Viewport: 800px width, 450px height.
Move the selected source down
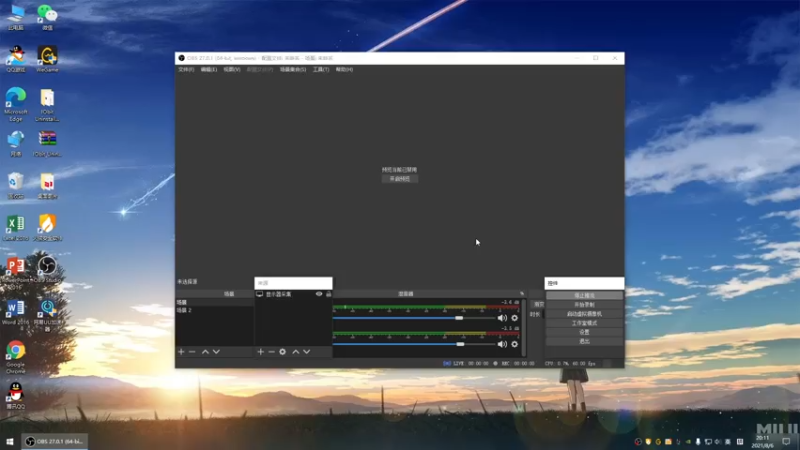307,352
